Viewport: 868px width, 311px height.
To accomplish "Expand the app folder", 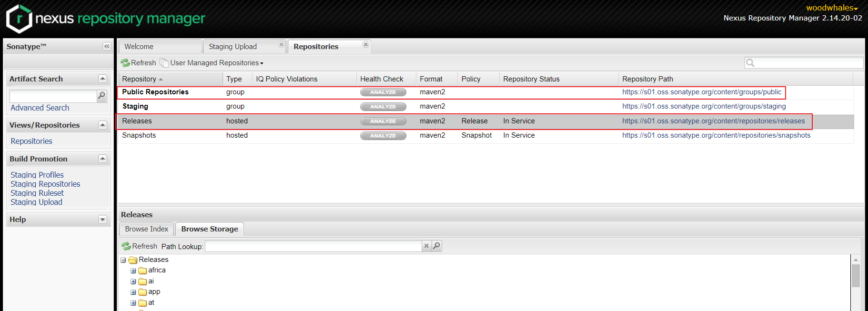I will [x=133, y=292].
